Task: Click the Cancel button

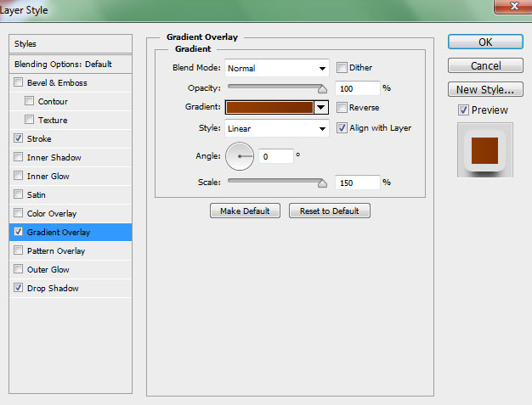Action: pyautogui.click(x=485, y=65)
